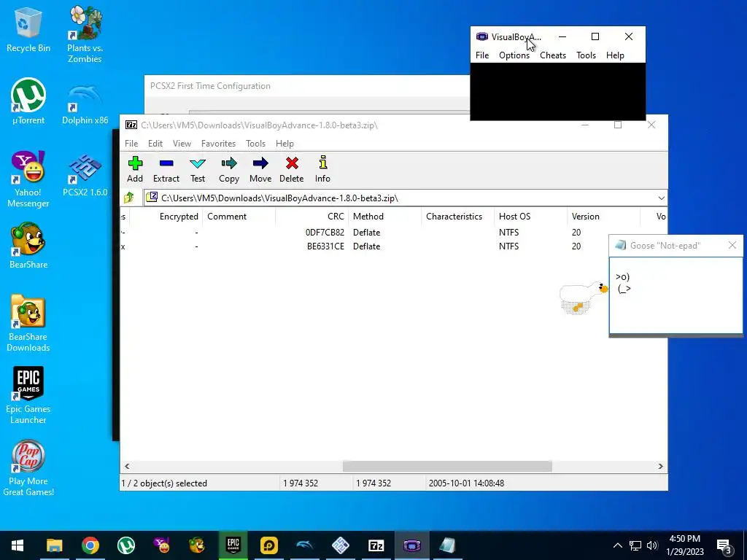Select the Play More Great Games shortcut
This screenshot has height=560, width=747.
tap(28, 468)
